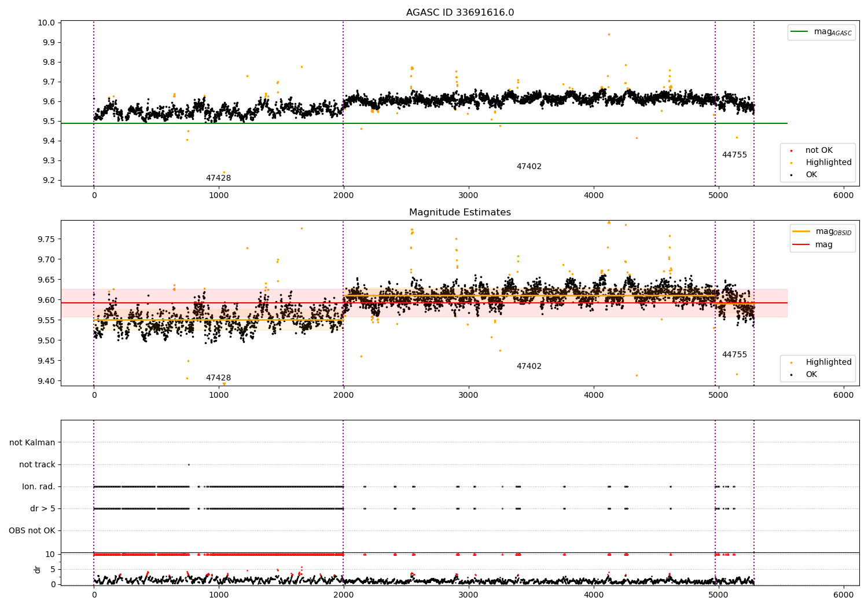Screen dimensions: 868x608
Task: Click obsid label 44755 in the top panel
Action: click(734, 155)
